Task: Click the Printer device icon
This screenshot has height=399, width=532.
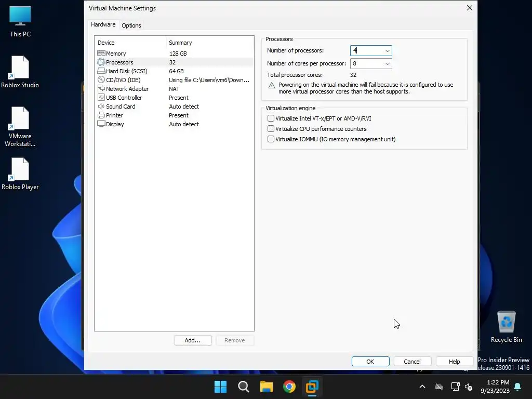Action: coord(101,115)
